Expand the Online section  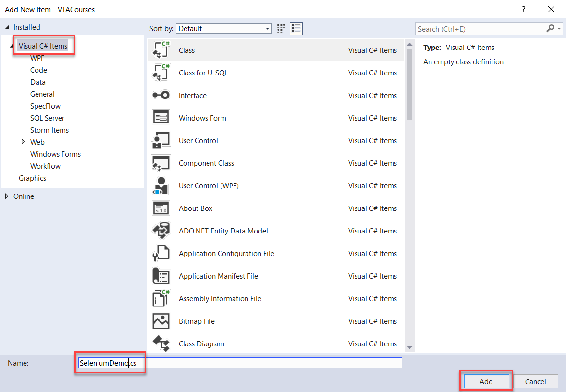coord(7,196)
